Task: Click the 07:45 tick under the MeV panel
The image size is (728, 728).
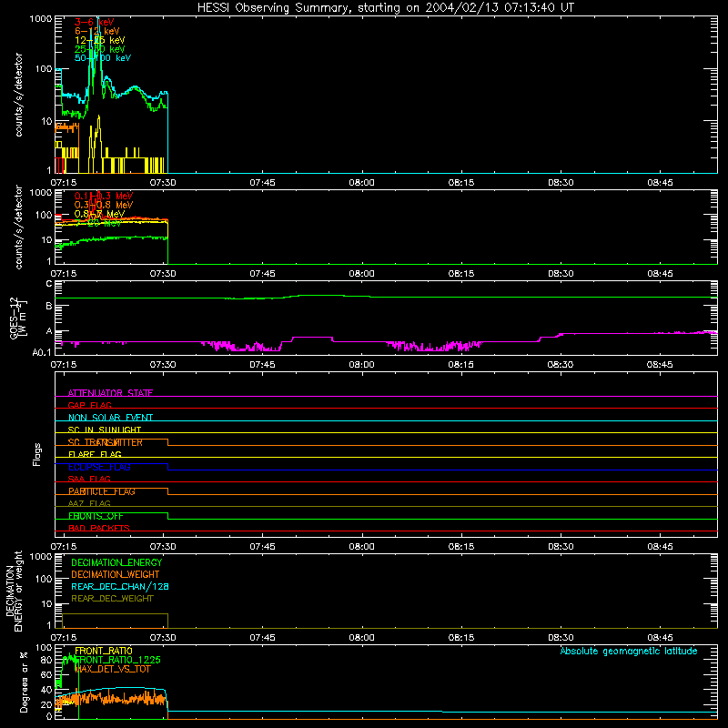Action: [x=262, y=274]
